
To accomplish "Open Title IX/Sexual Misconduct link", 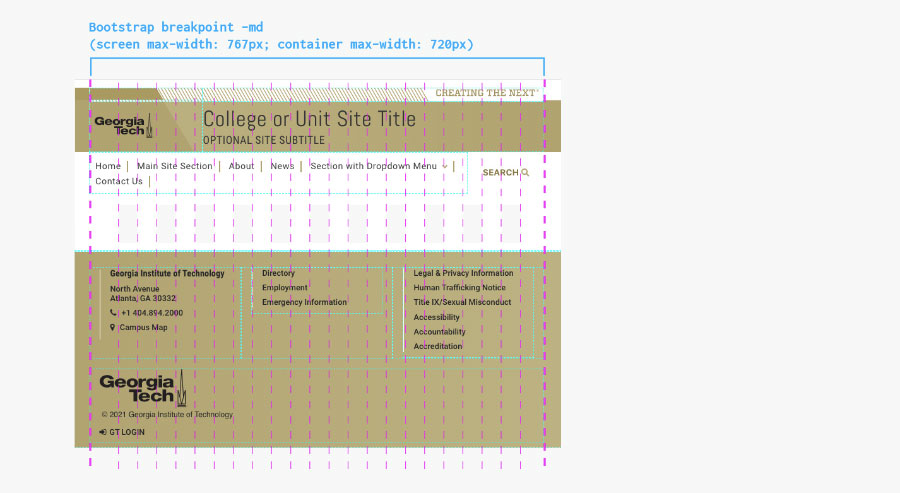I will (462, 302).
